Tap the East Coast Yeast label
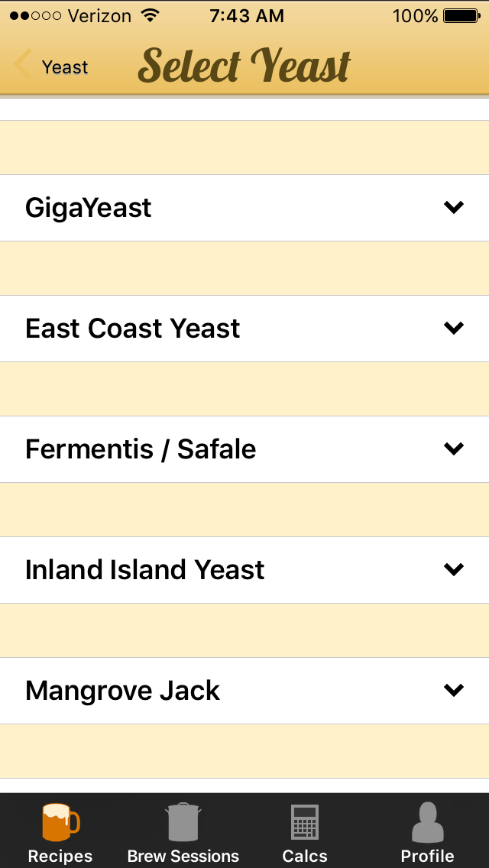The height and width of the screenshot is (868, 489). click(133, 329)
